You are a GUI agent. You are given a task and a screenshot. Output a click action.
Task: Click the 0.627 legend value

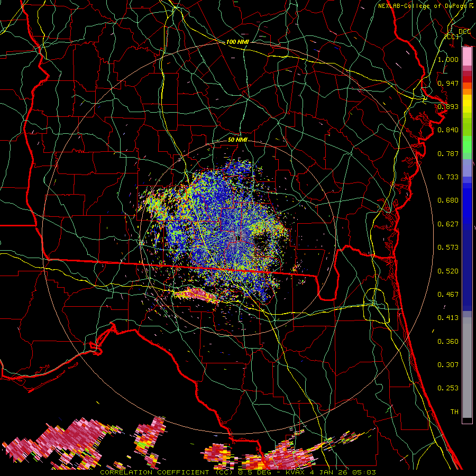pyautogui.click(x=448, y=224)
